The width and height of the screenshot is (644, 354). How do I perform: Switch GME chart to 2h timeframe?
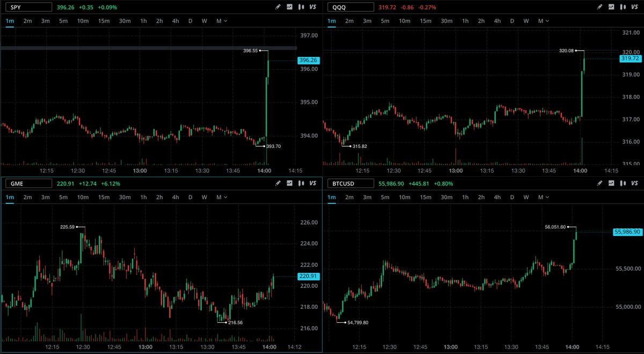[159, 197]
